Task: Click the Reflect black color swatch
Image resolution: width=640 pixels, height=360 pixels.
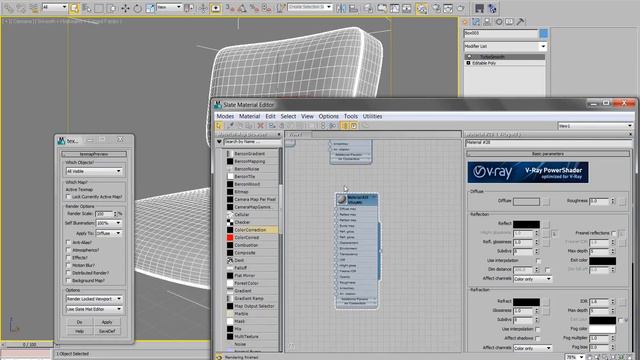Action: click(526, 224)
